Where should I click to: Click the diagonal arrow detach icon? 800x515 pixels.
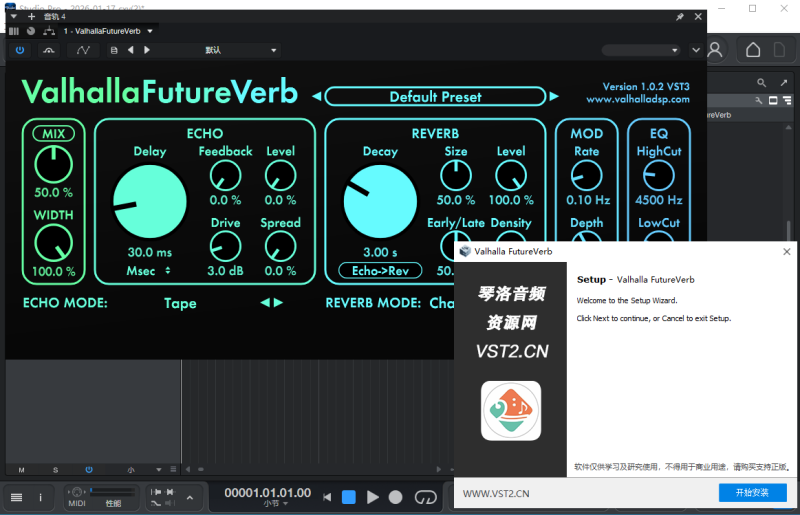pyautogui.click(x=784, y=82)
